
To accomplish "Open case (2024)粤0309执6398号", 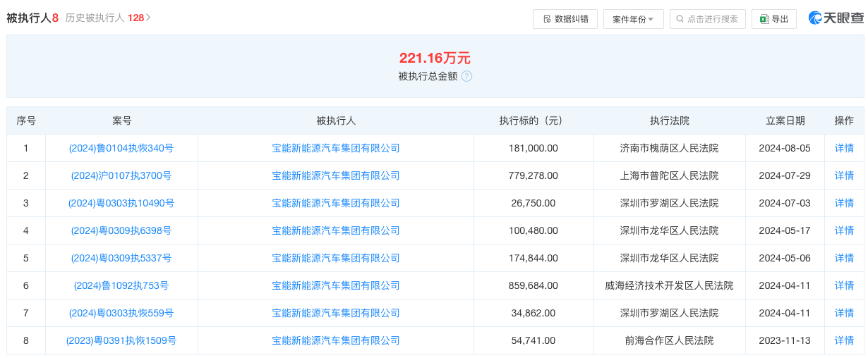I will point(121,230).
